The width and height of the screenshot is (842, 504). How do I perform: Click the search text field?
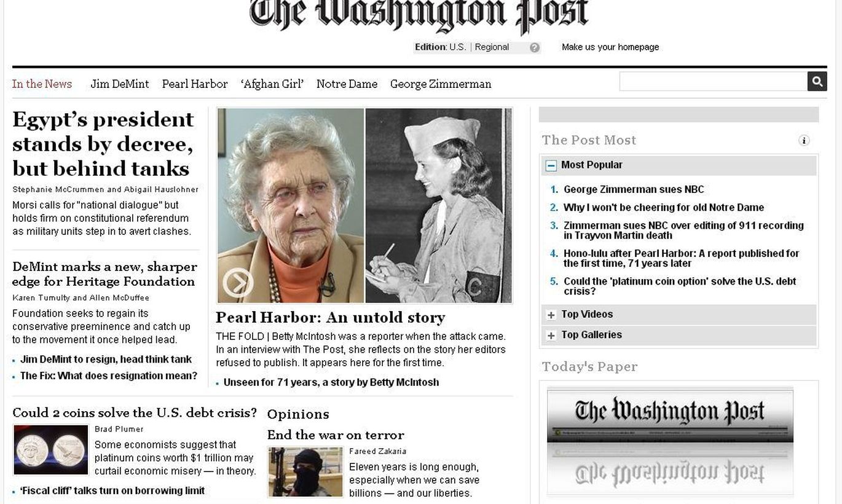713,81
